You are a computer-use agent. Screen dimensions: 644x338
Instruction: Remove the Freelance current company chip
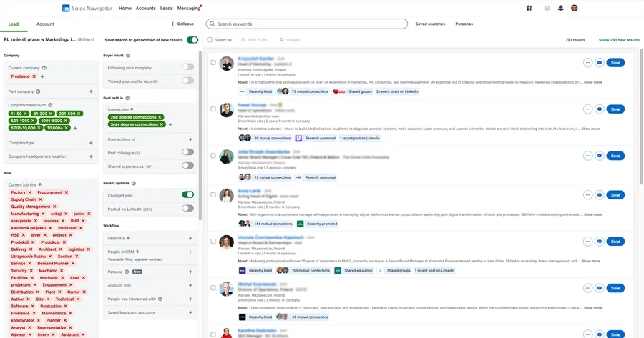click(x=34, y=76)
